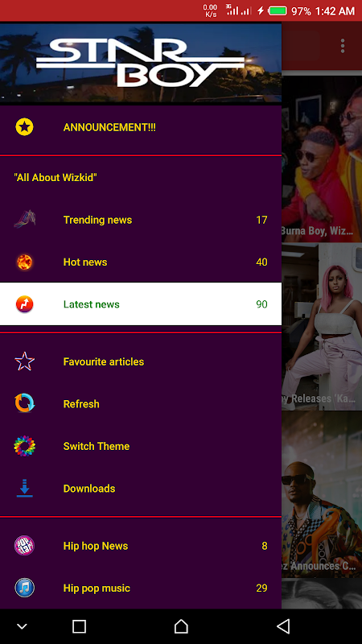The image size is (362, 644).
Task: Open the pink-haired woman article thumbnail
Action: pyautogui.click(x=322, y=327)
